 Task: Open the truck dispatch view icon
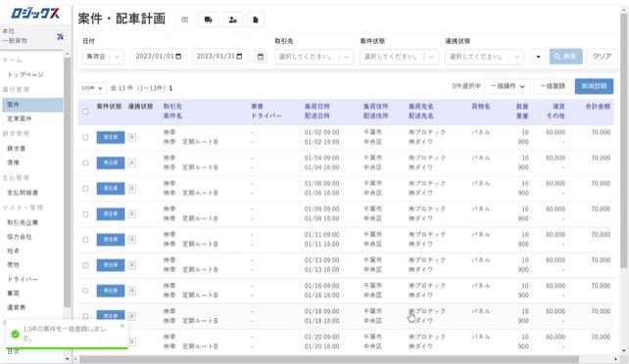tap(208, 20)
